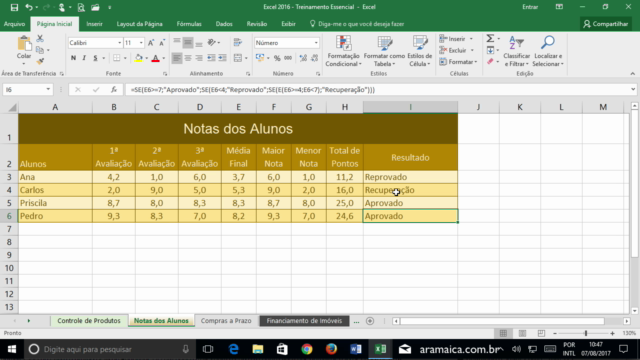Open Chrome from the taskbar
Viewport: 640px width, 360px height.
pos(307,349)
